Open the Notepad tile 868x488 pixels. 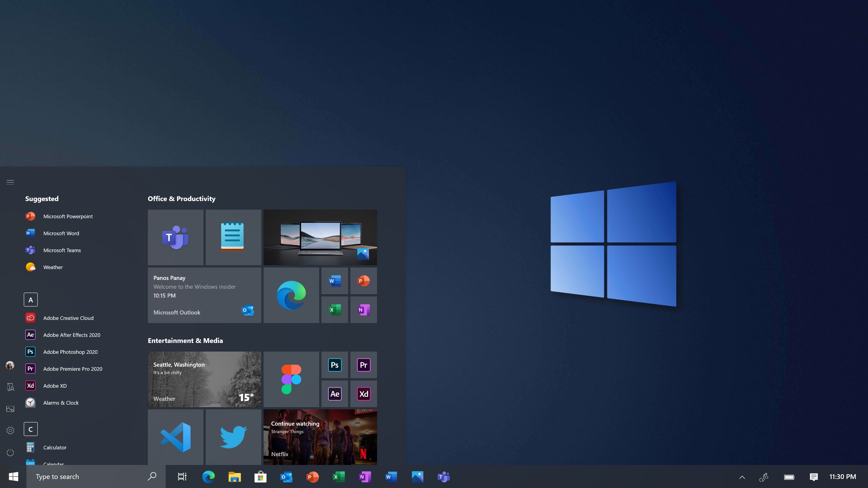[233, 237]
